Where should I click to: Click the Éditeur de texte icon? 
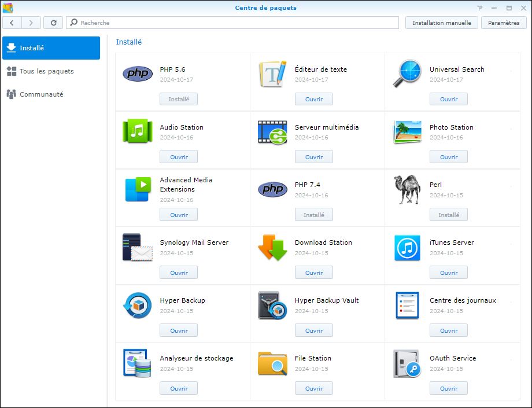click(x=272, y=73)
